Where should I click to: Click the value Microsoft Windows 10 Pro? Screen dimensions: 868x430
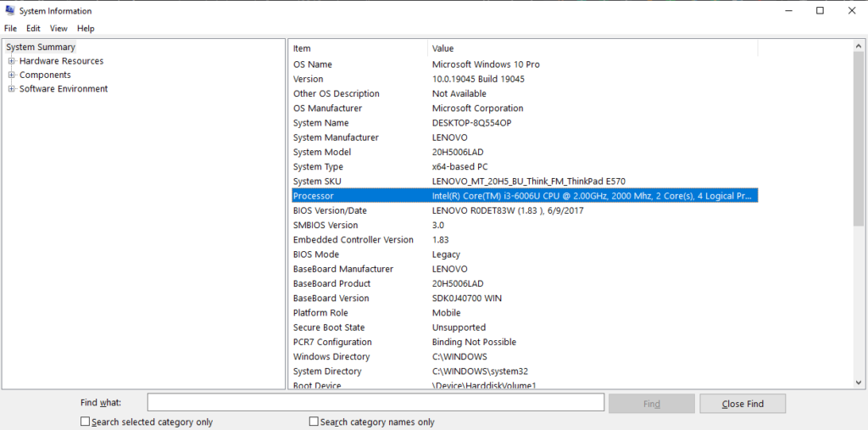click(486, 64)
